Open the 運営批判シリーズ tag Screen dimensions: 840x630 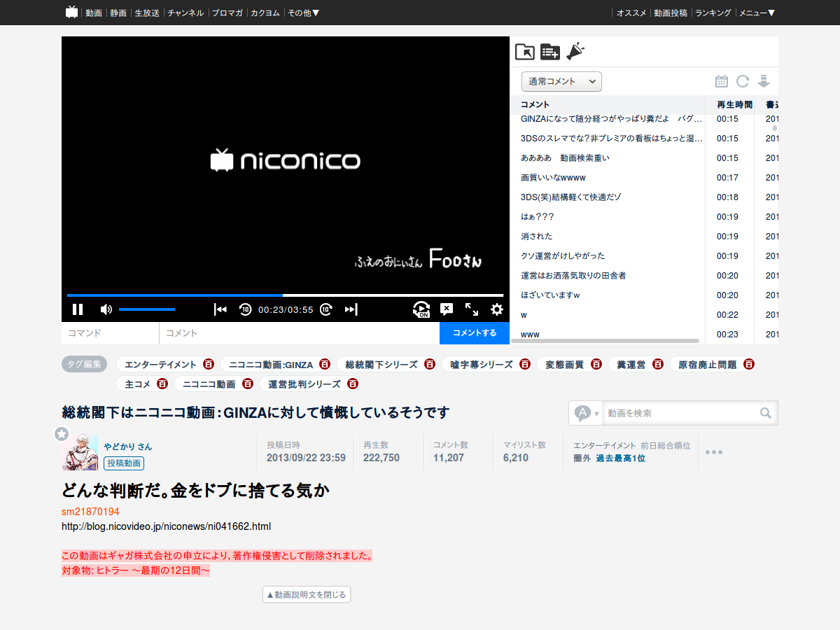(x=304, y=384)
